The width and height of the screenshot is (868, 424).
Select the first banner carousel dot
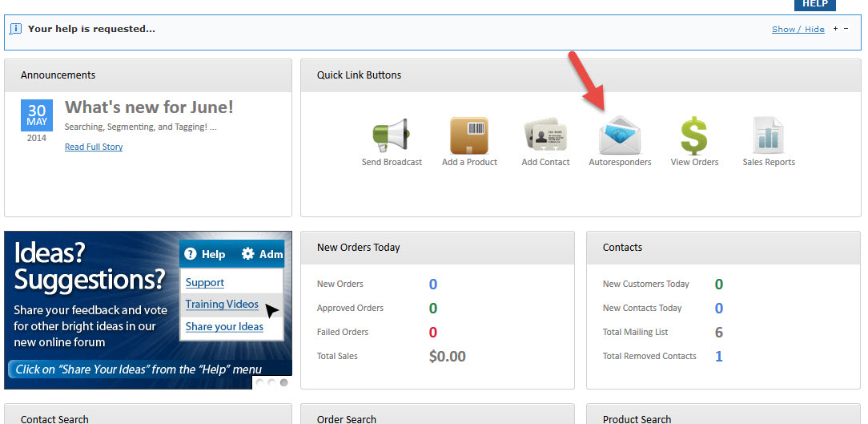point(260,383)
